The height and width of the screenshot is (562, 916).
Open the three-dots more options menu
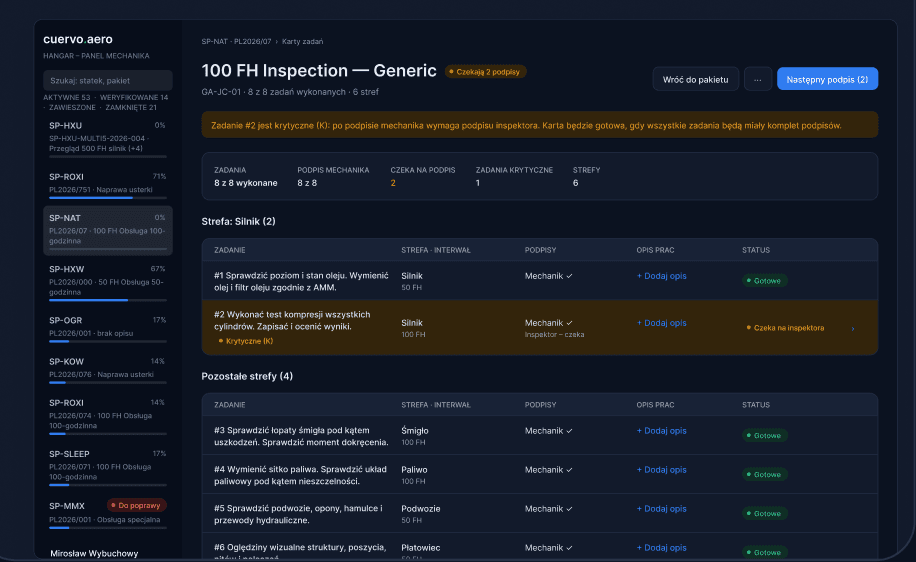coord(758,79)
